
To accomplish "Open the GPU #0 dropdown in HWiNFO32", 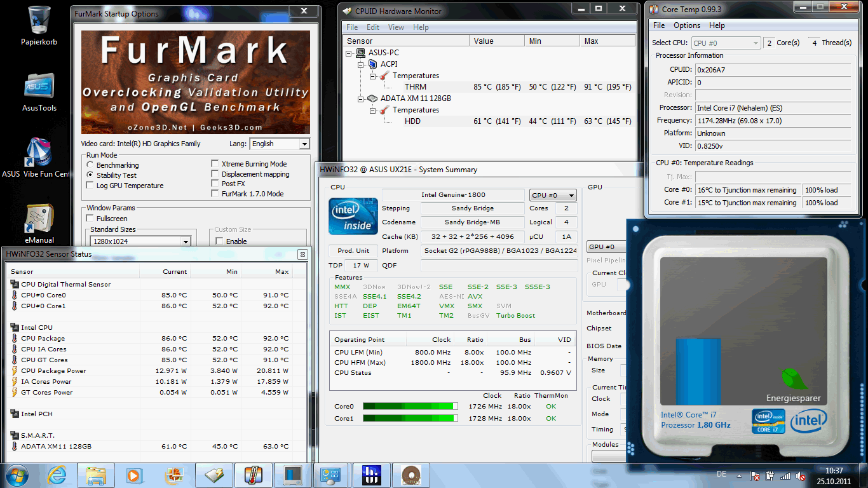I will (606, 247).
